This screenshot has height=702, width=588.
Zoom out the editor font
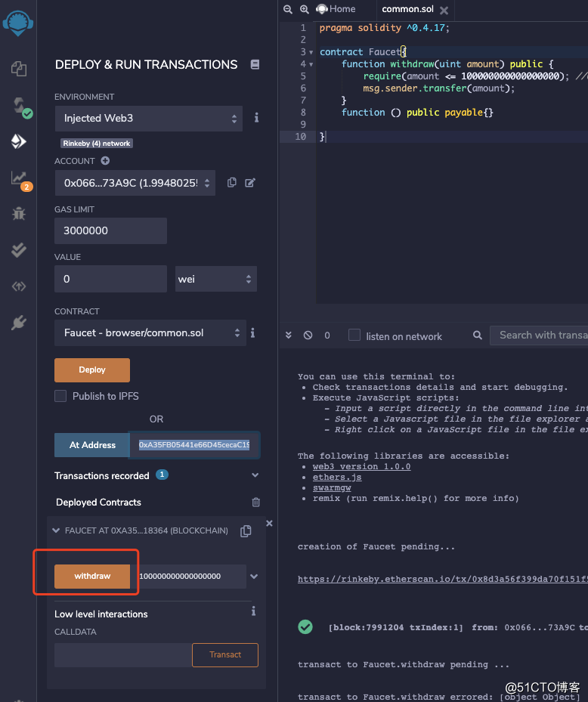point(288,9)
